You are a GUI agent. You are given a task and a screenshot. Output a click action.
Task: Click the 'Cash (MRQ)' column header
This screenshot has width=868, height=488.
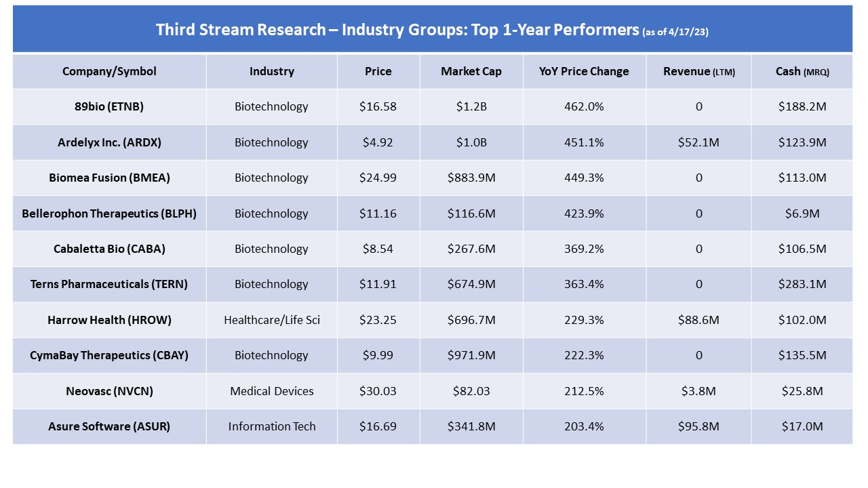click(x=802, y=71)
